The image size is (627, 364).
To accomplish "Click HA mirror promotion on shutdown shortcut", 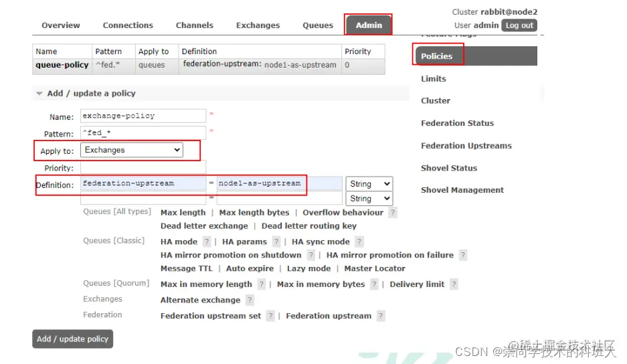I will [x=231, y=255].
